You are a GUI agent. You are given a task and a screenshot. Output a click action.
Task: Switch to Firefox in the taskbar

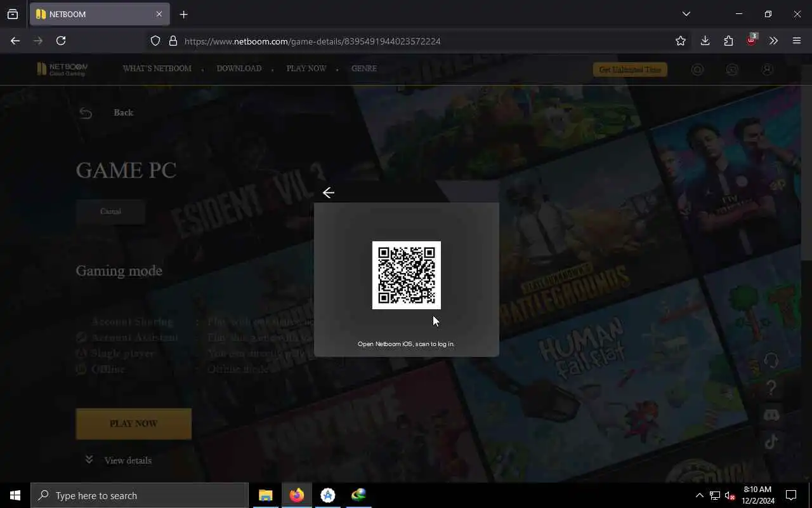(297, 495)
